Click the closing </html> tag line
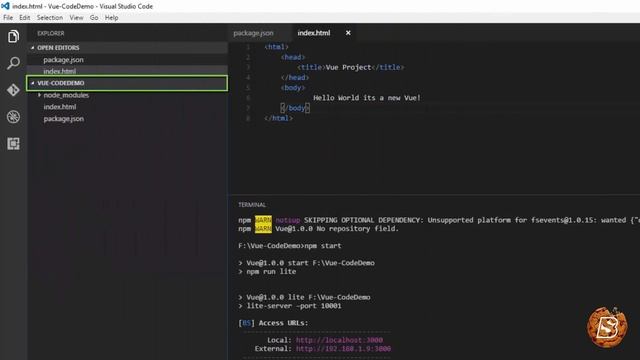Image resolution: width=640 pixels, height=360 pixels. (278, 118)
